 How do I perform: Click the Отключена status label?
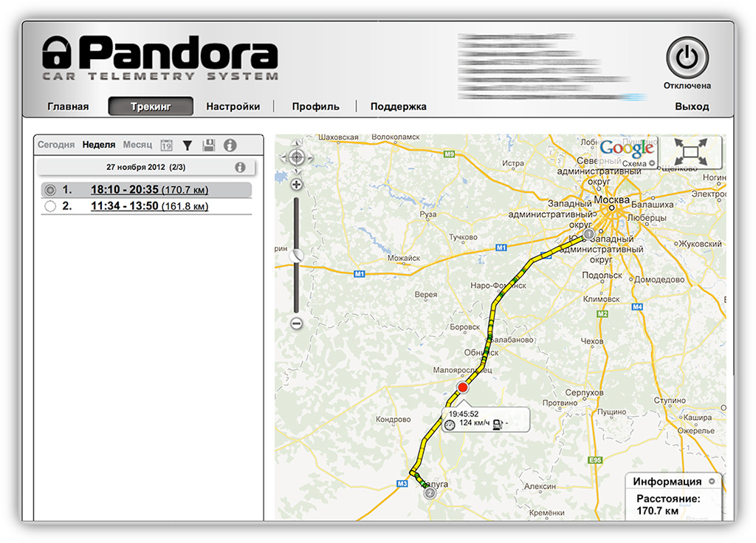tap(687, 86)
